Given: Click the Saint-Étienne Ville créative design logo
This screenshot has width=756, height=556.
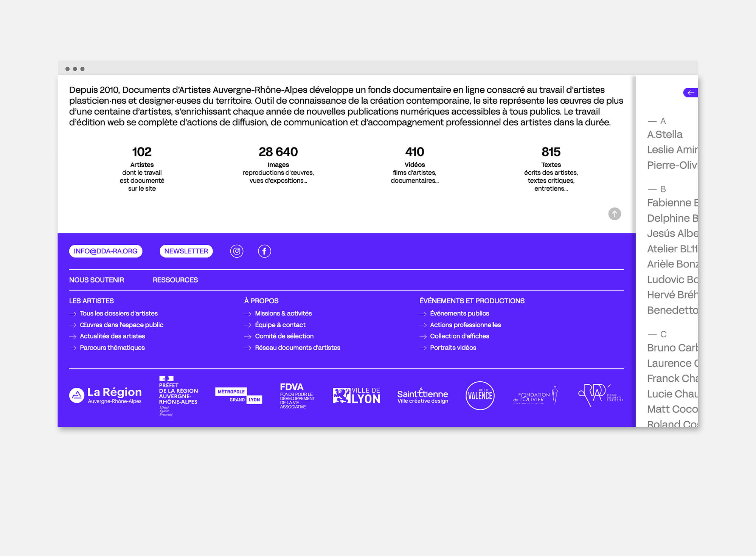Looking at the screenshot, I should click(x=422, y=396).
